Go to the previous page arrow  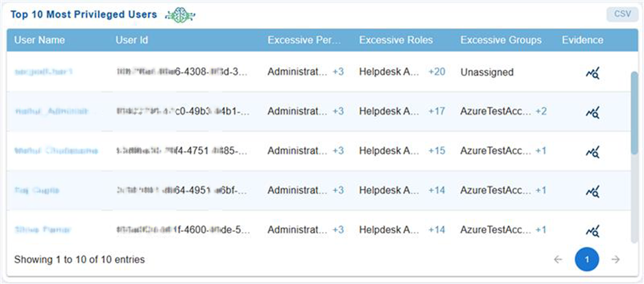point(558,259)
